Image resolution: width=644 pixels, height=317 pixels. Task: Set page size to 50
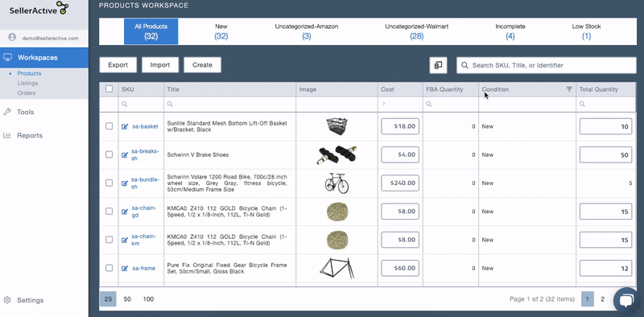pyautogui.click(x=127, y=299)
